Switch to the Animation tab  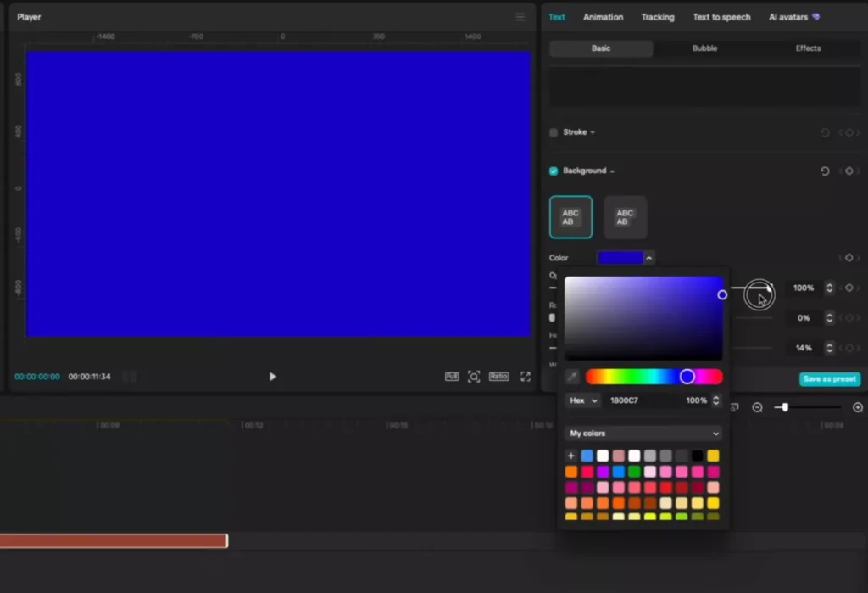pyautogui.click(x=603, y=17)
